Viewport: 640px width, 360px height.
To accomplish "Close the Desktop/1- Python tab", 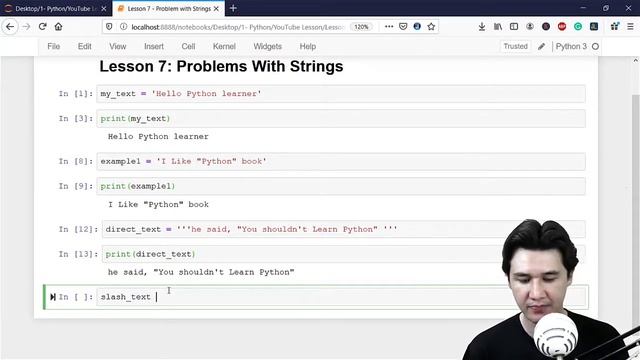I will [104, 9].
